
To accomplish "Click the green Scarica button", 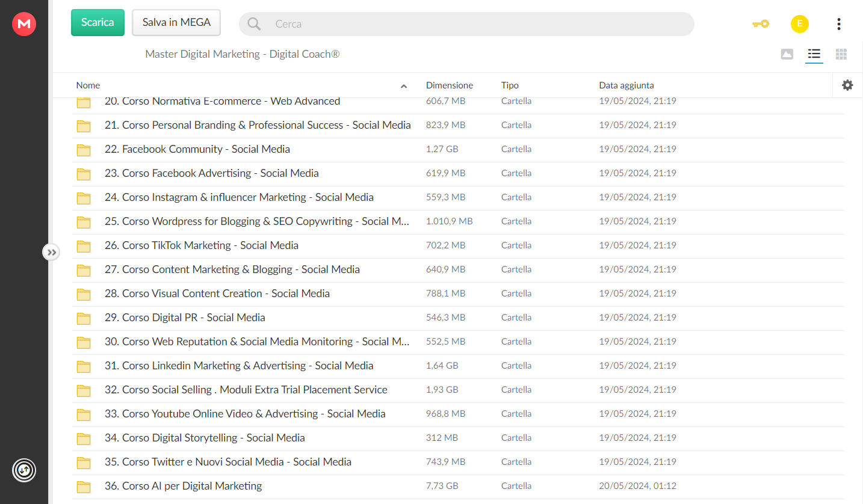I will [x=97, y=23].
